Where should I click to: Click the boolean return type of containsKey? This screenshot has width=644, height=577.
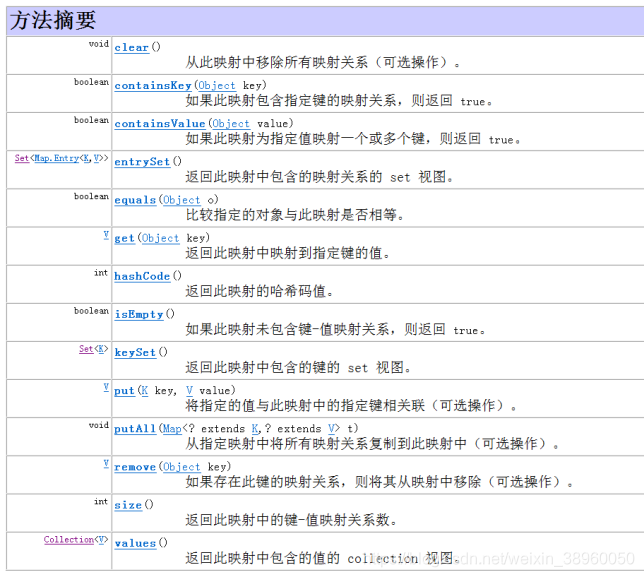point(92,82)
